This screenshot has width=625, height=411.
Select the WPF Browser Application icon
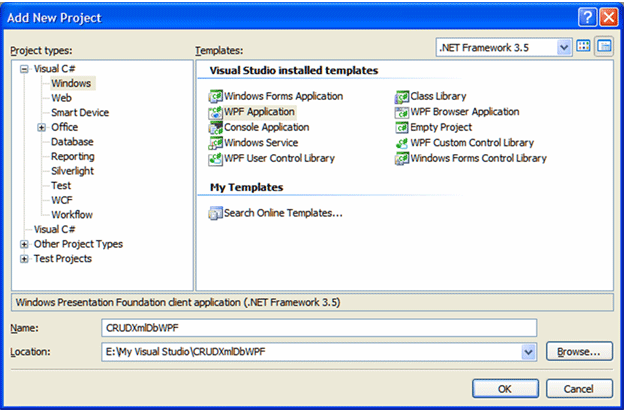pos(402,112)
